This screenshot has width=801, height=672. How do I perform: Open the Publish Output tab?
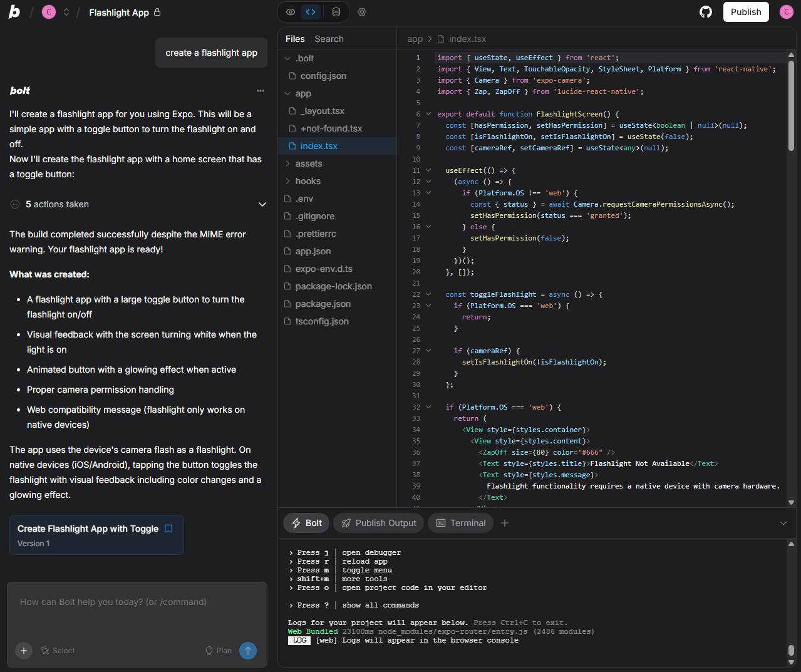tap(378, 522)
